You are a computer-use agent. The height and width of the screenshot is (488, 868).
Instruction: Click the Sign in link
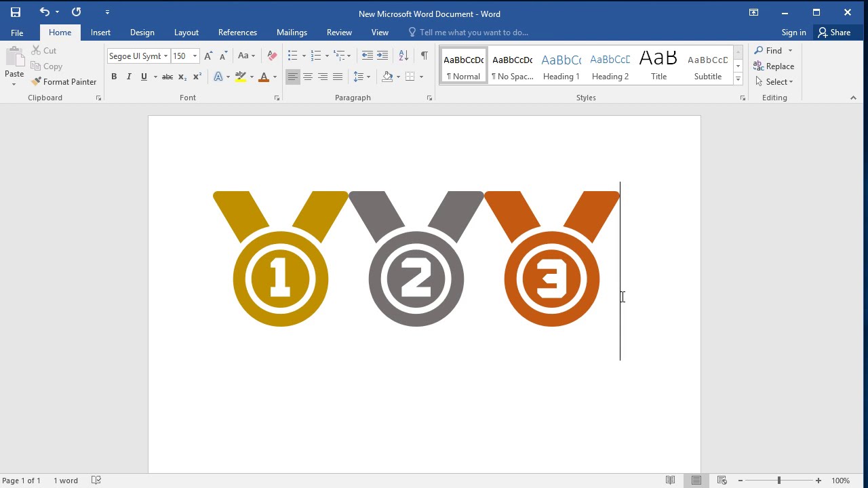[x=793, y=33]
